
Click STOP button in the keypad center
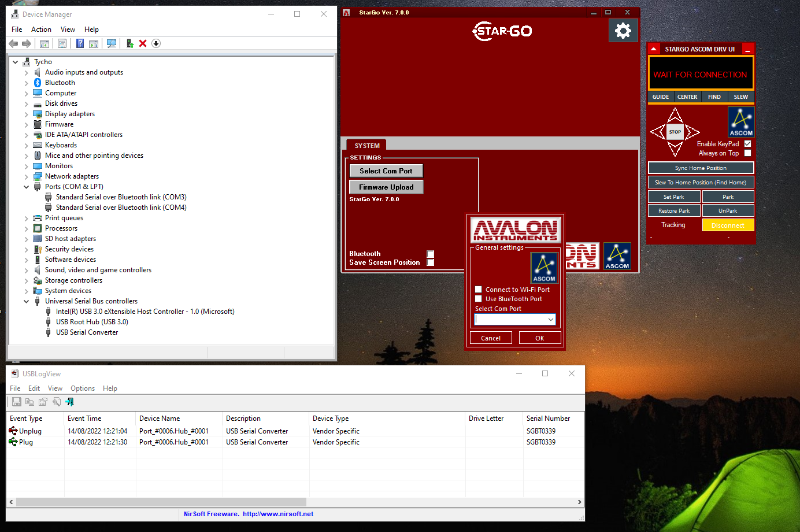click(x=675, y=132)
